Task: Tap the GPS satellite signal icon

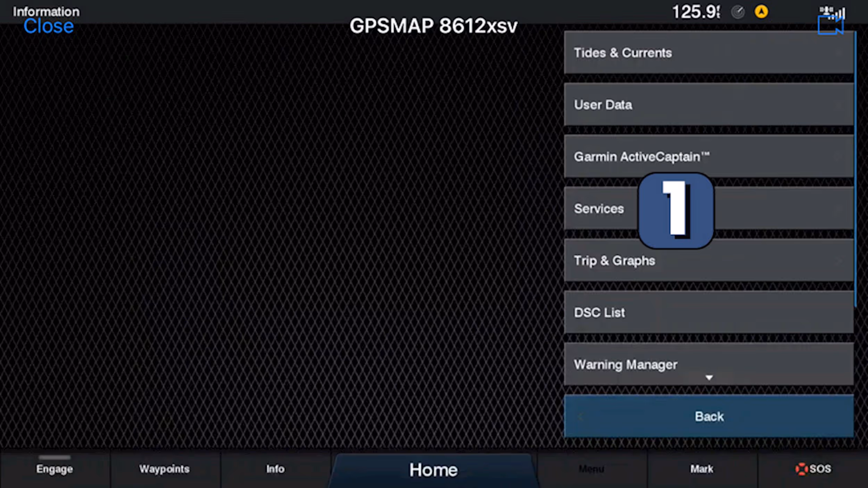Action: point(833,12)
